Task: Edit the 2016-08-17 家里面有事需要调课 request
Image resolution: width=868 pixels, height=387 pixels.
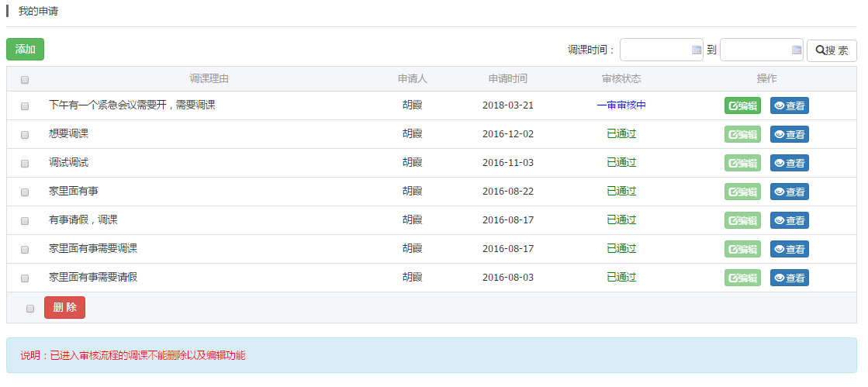Action: pyautogui.click(x=742, y=250)
